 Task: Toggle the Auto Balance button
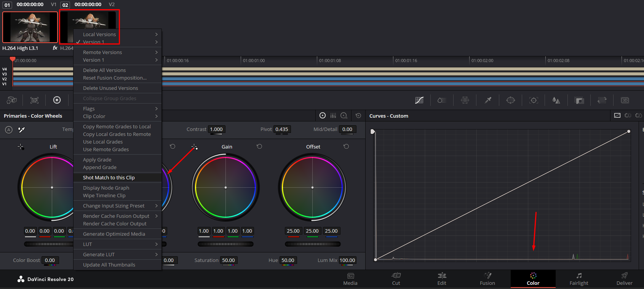pos(9,130)
